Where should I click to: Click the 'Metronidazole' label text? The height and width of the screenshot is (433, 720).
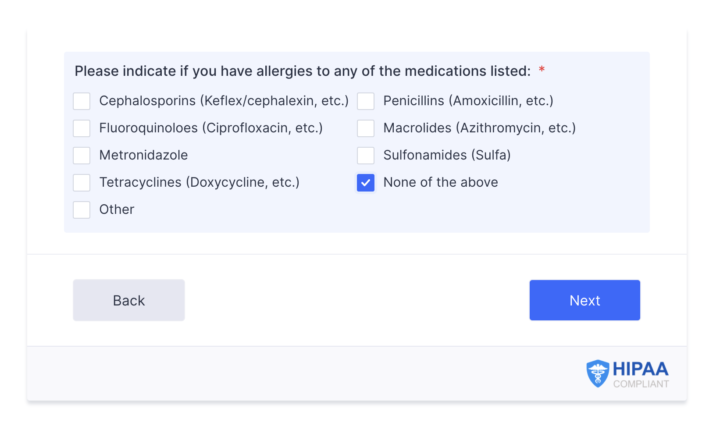click(x=143, y=155)
